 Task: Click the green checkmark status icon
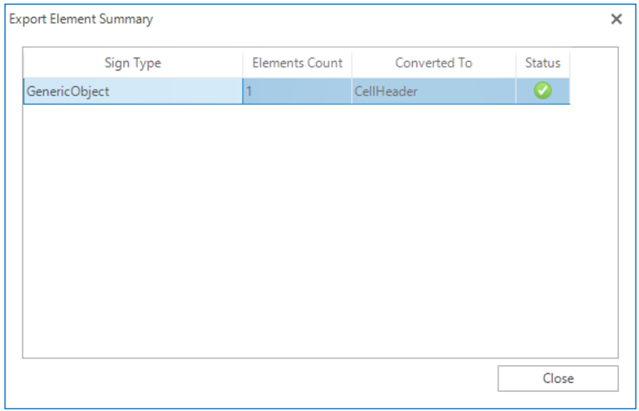[x=543, y=91]
